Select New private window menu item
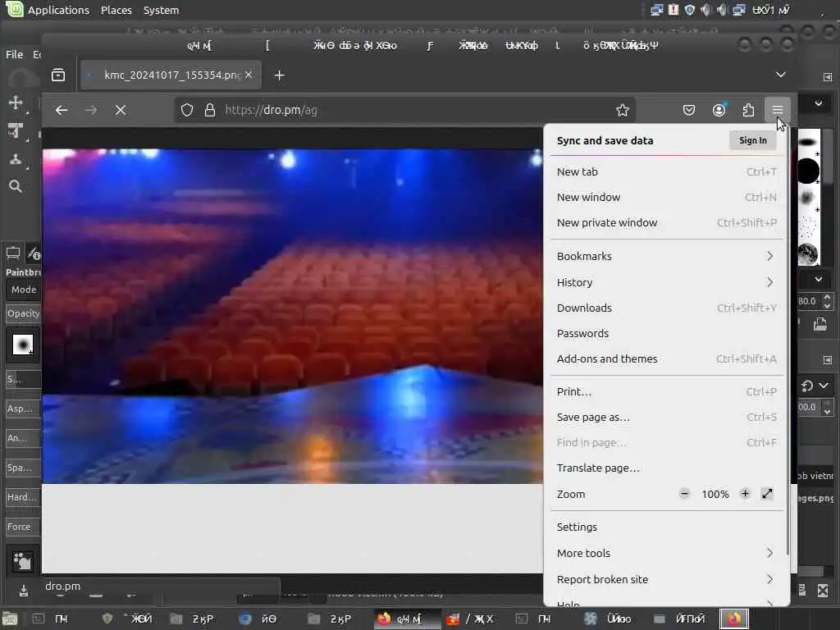 (x=607, y=222)
